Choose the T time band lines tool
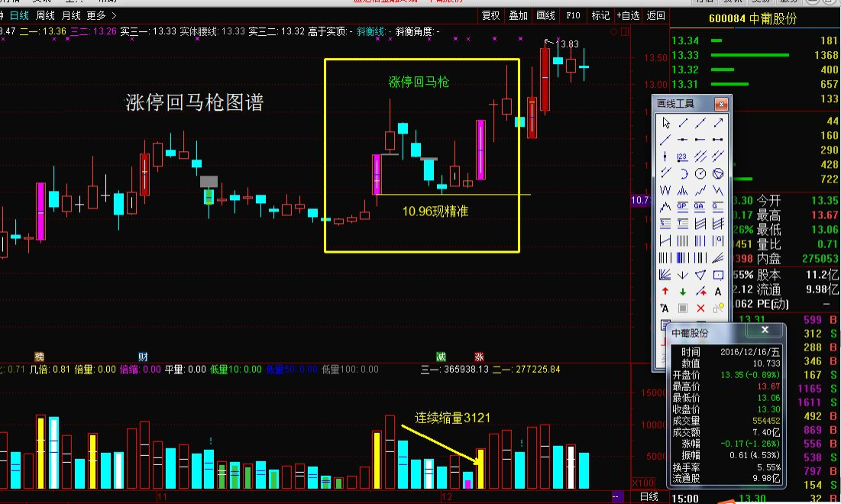841x504 pixels. pos(683,224)
